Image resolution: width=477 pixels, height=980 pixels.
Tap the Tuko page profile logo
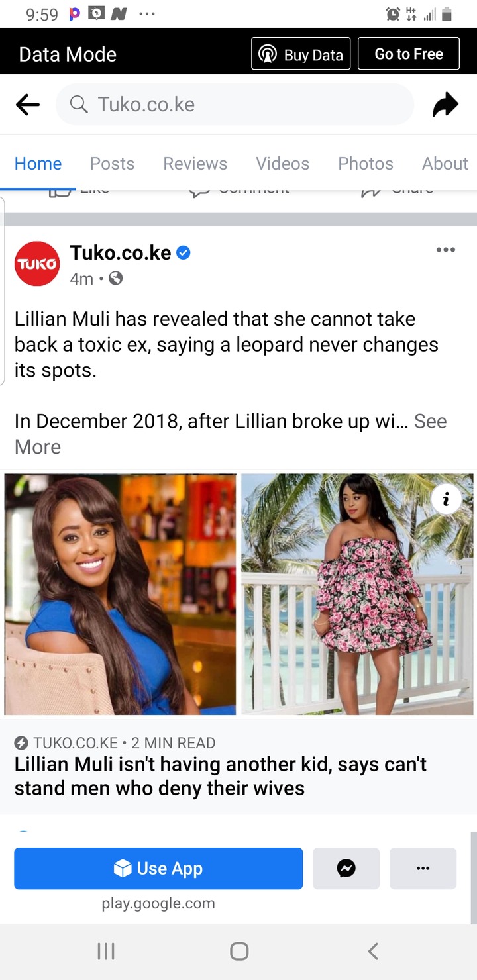click(37, 264)
